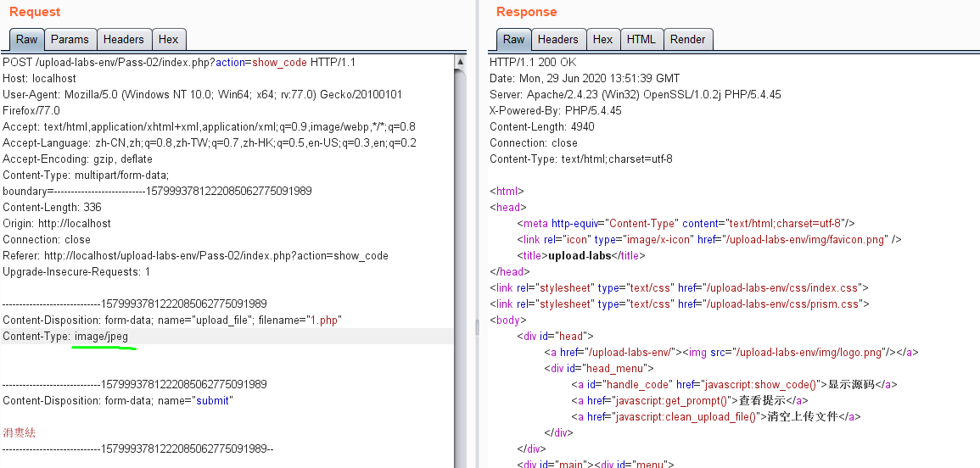This screenshot has height=468, width=980.
Task: Switch to the response Hex tab
Action: coord(603,39)
